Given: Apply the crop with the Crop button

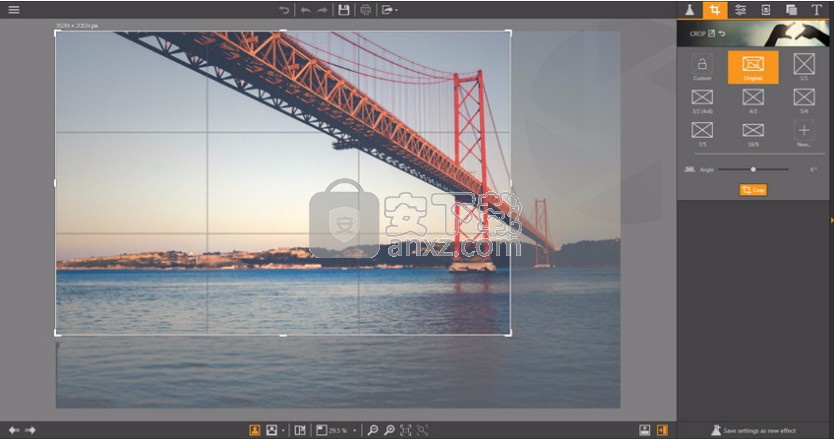Looking at the screenshot, I should coord(753,190).
